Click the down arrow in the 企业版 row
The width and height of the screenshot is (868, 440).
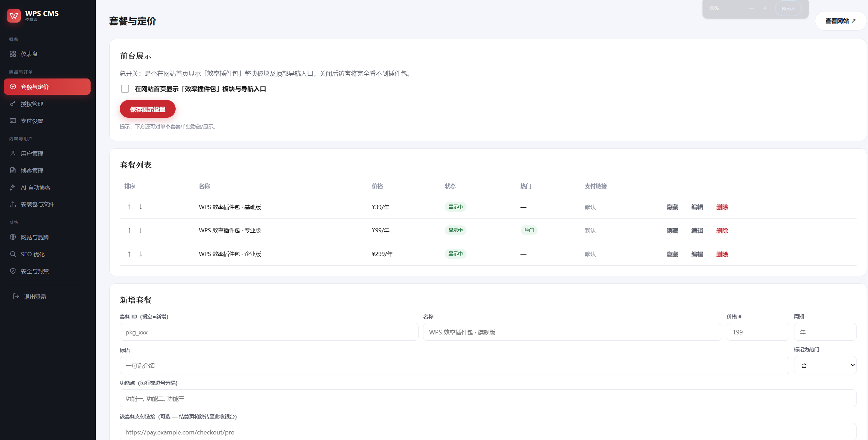(x=141, y=254)
